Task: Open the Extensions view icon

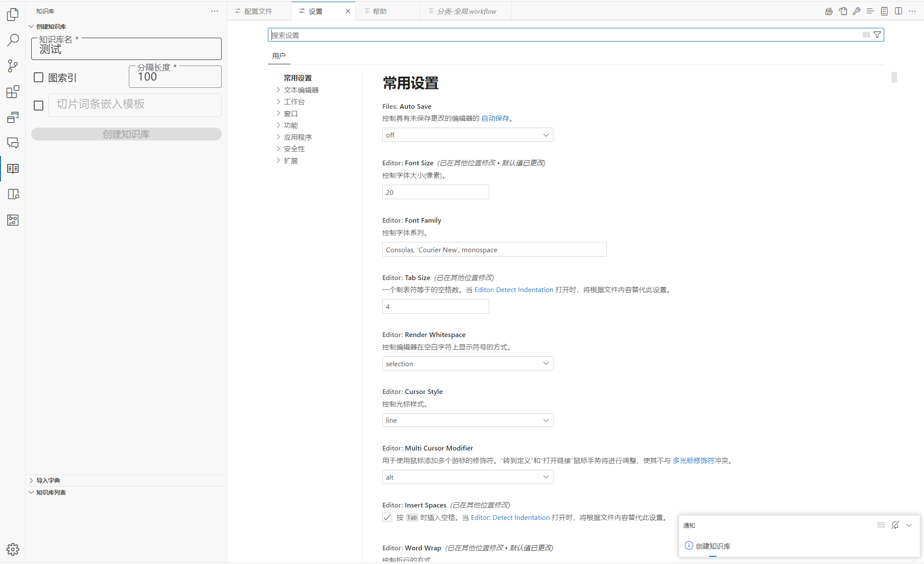Action: tap(13, 92)
